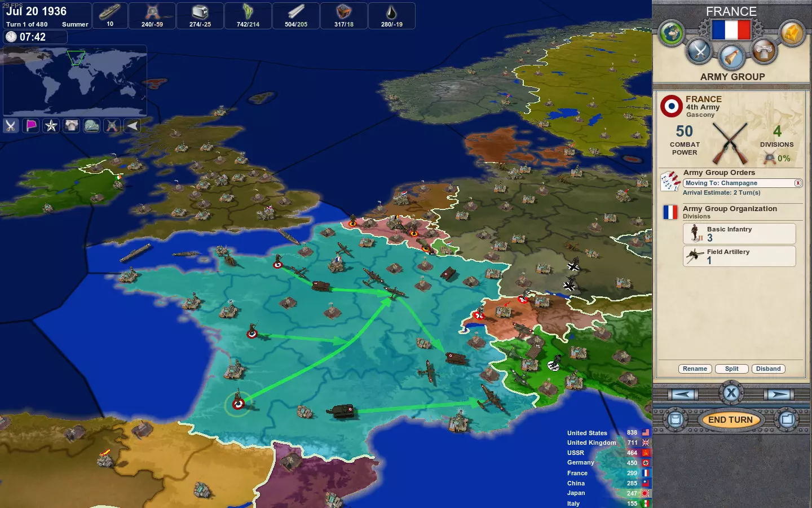This screenshot has height=508, width=812.
Task: Click the Moving To: Champagne order field
Action: 742,183
